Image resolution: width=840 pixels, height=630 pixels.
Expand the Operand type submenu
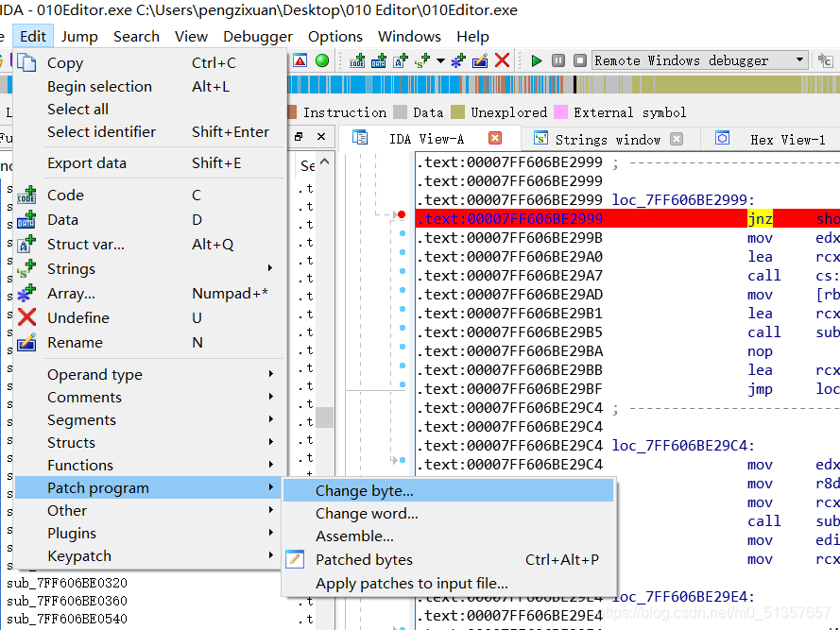coord(148,374)
